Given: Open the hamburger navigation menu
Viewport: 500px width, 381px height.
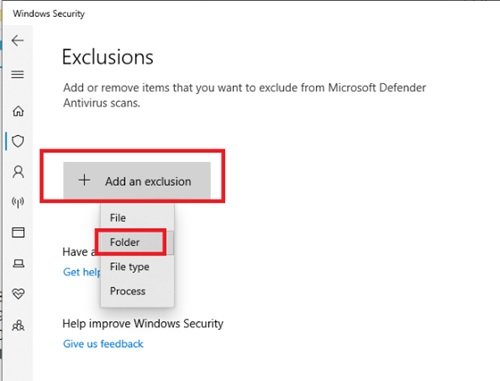Looking at the screenshot, I should tap(18, 74).
